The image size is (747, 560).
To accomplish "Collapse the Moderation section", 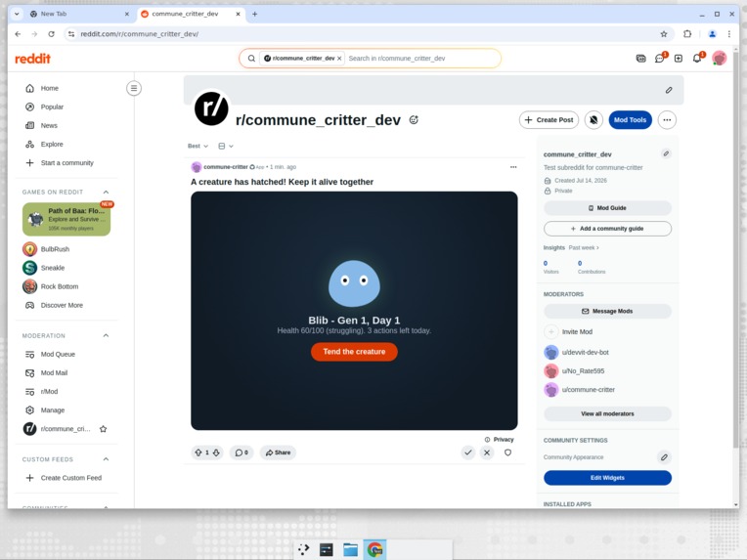I will (x=106, y=336).
